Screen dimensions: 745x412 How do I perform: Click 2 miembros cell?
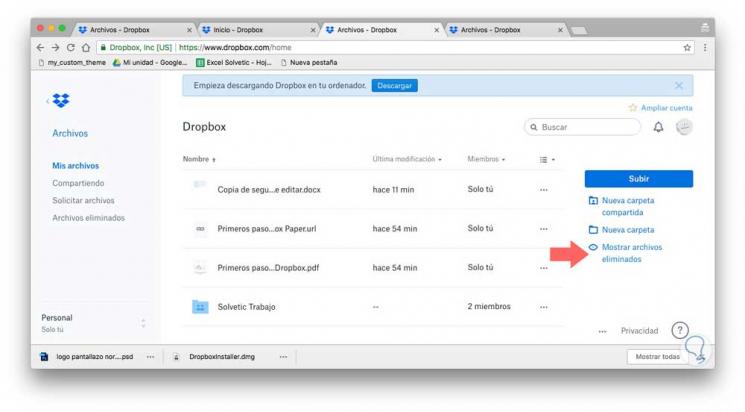pyautogui.click(x=489, y=307)
